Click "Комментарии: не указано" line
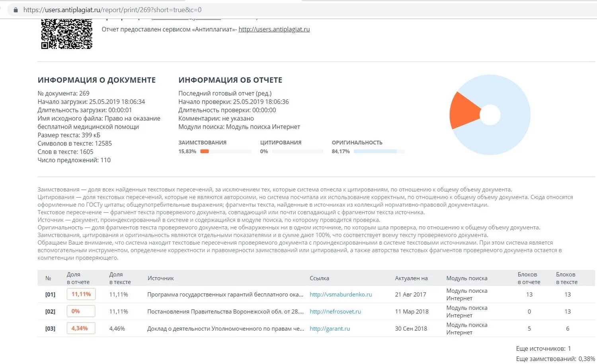Screen dimensions: 597x364 216,119
